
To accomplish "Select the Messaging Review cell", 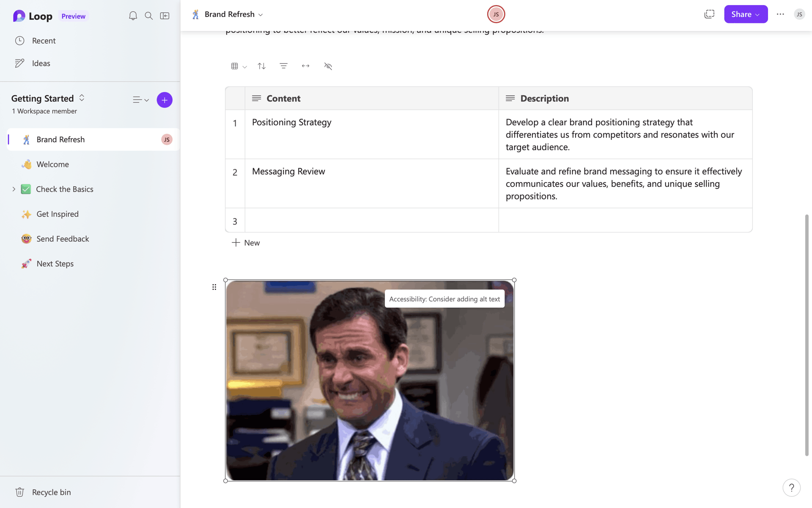I will coord(372,184).
